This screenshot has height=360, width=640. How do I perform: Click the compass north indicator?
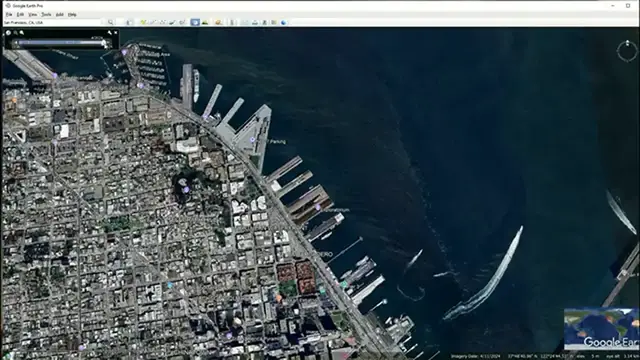point(627,42)
